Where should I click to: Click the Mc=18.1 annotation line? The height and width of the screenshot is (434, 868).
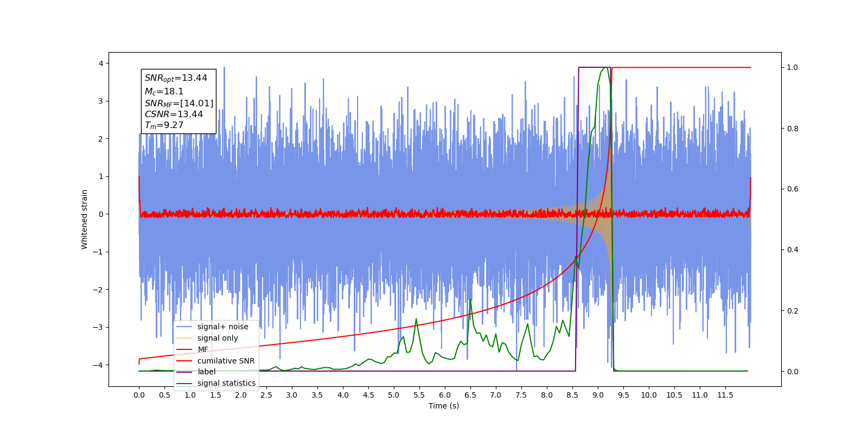pos(164,92)
